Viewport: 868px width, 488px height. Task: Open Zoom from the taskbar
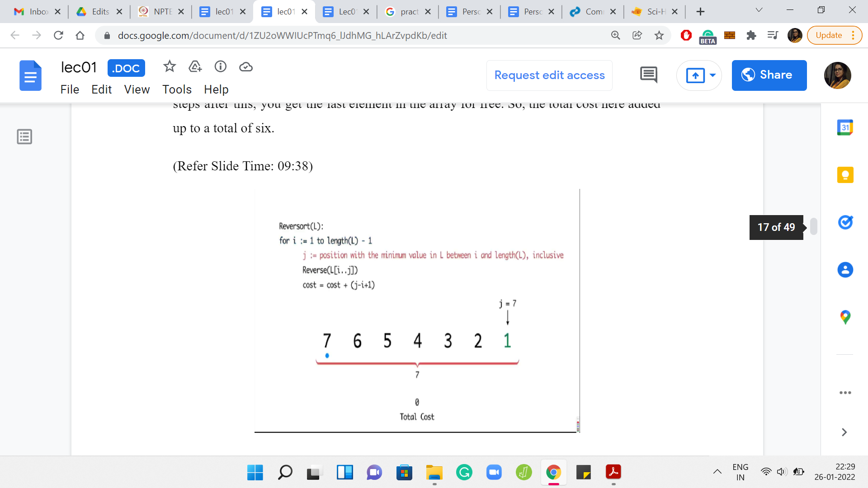pos(494,473)
